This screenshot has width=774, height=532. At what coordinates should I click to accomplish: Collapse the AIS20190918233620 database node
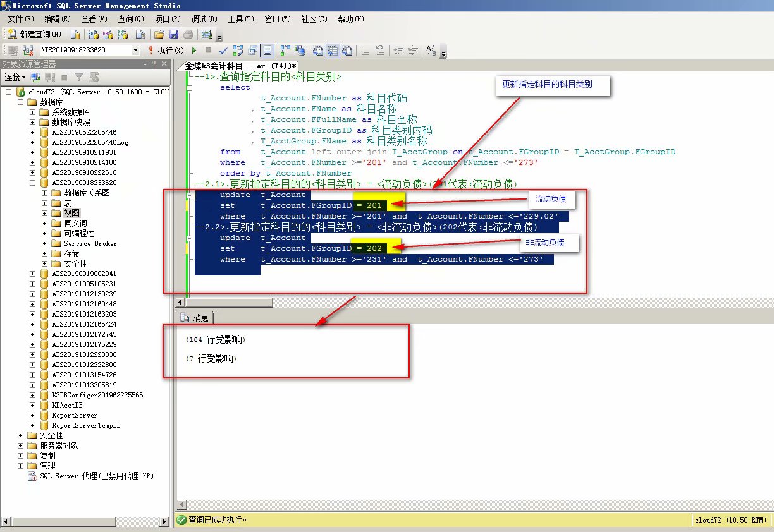coord(33,183)
